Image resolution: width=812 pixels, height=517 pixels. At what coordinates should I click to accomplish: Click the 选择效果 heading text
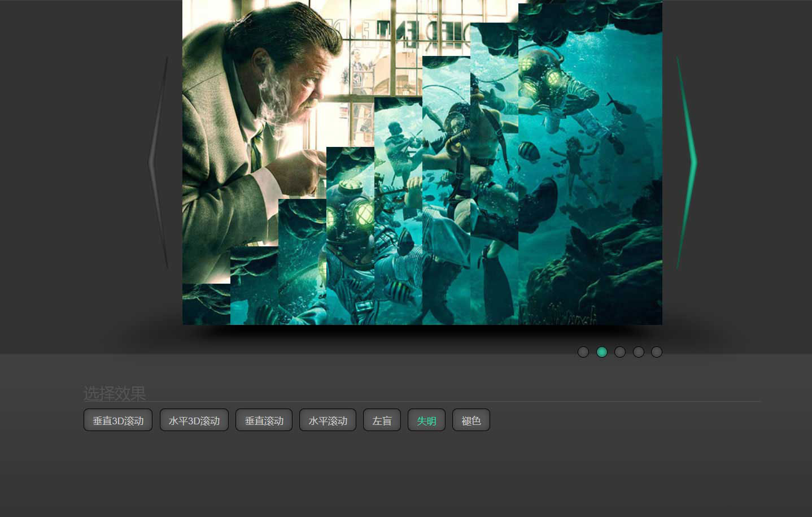coord(115,393)
